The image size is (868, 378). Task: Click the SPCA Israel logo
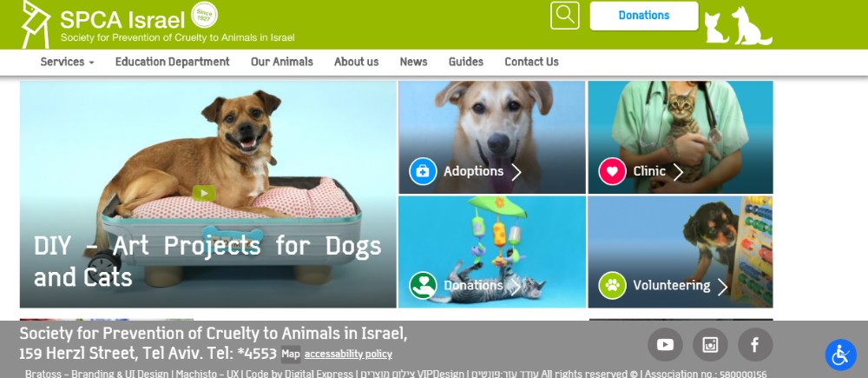tap(158, 24)
